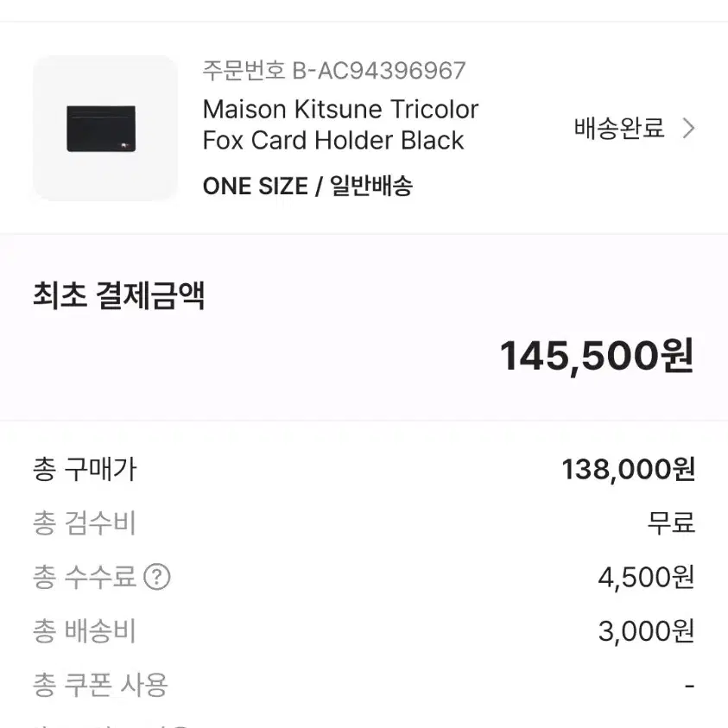Tap the 최초 결제금액 heading
Screen dimensions: 728x728
tap(119, 295)
